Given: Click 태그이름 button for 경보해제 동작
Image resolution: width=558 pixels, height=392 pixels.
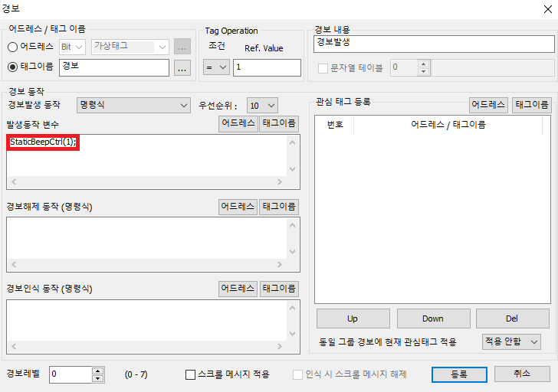Looking at the screenshot, I should [x=279, y=207].
